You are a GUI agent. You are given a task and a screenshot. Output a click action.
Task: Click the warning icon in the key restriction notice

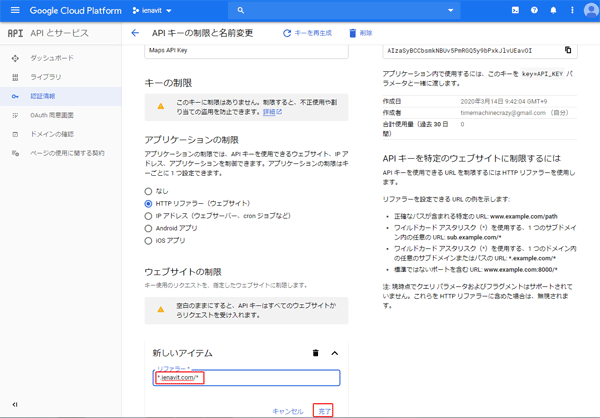tap(161, 106)
